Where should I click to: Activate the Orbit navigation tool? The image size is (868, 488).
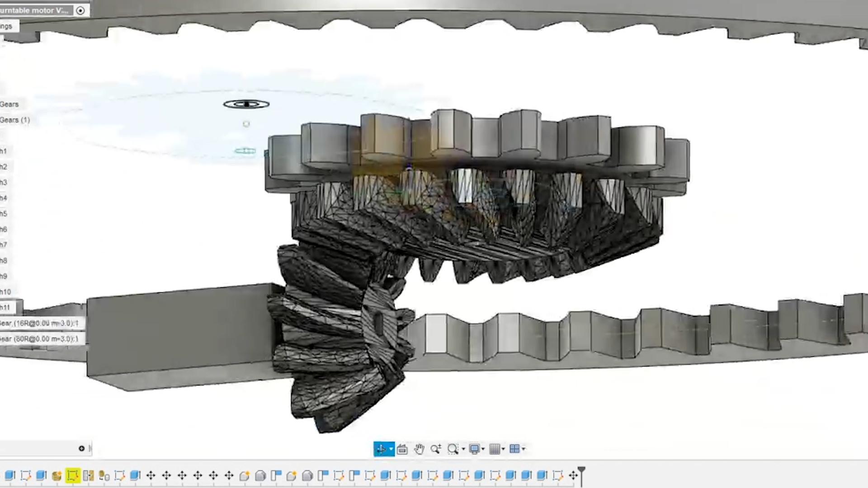point(381,449)
